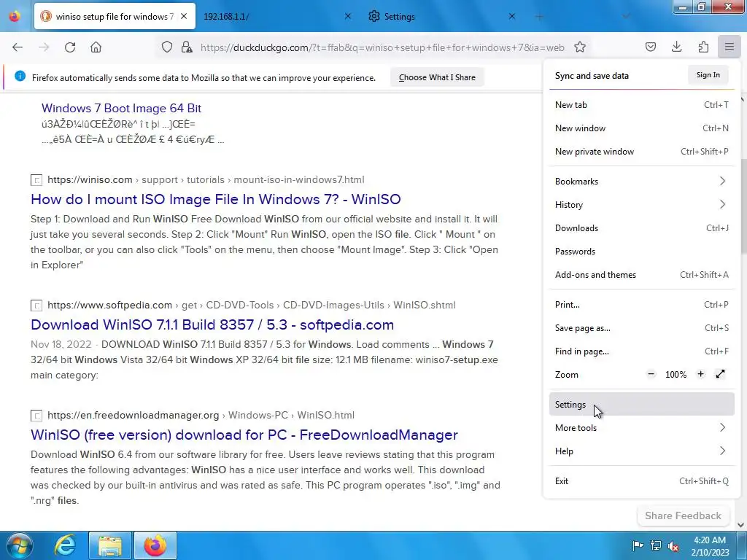
Task: Open a new tab with plus button
Action: click(539, 17)
